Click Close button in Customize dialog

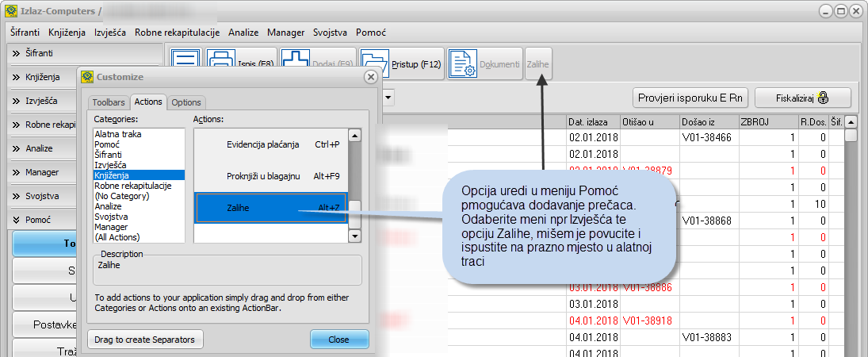pyautogui.click(x=338, y=340)
